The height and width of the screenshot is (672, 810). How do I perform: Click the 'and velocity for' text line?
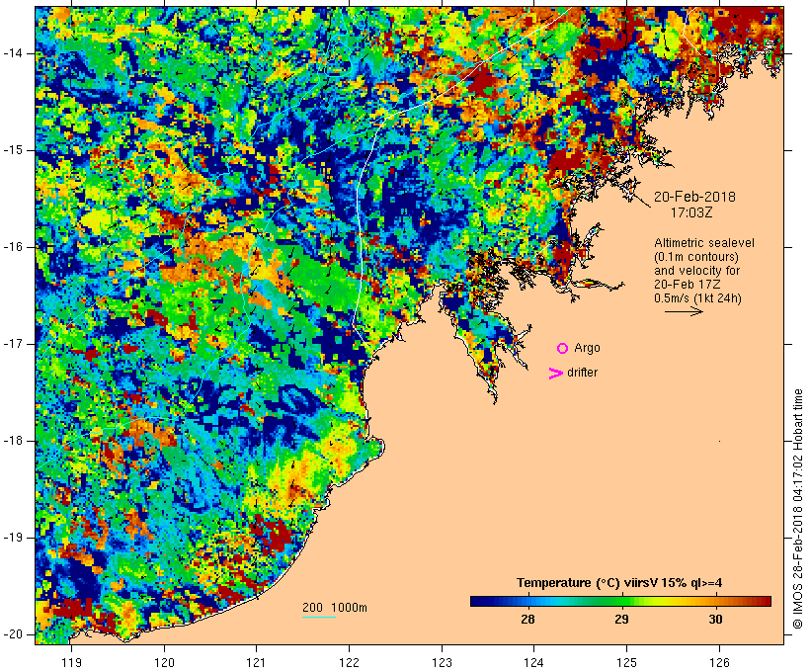(x=696, y=271)
